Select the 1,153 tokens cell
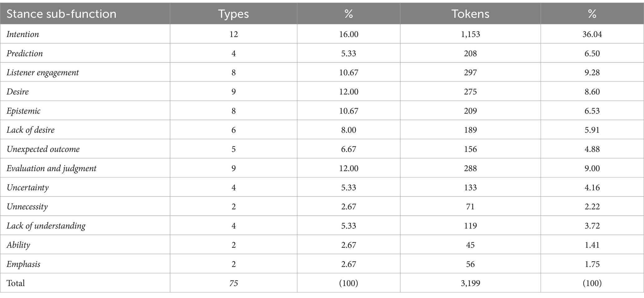644x298 pixels. [470, 34]
